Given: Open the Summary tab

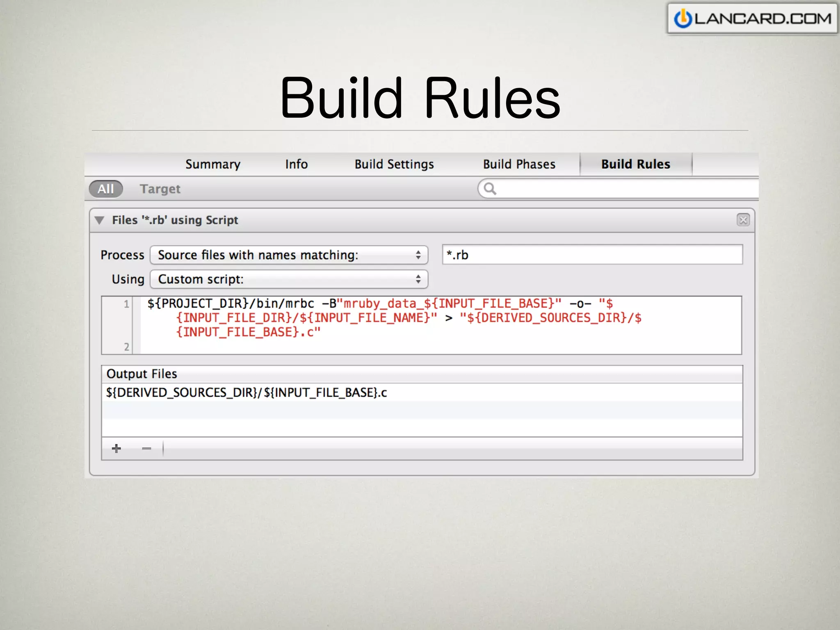Looking at the screenshot, I should 212,164.
